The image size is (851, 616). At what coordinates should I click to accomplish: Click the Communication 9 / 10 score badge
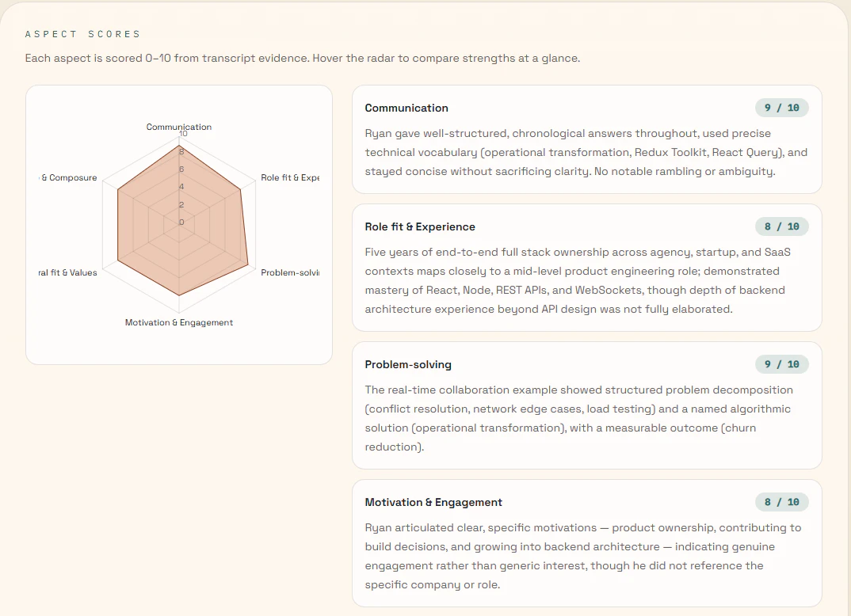point(781,108)
